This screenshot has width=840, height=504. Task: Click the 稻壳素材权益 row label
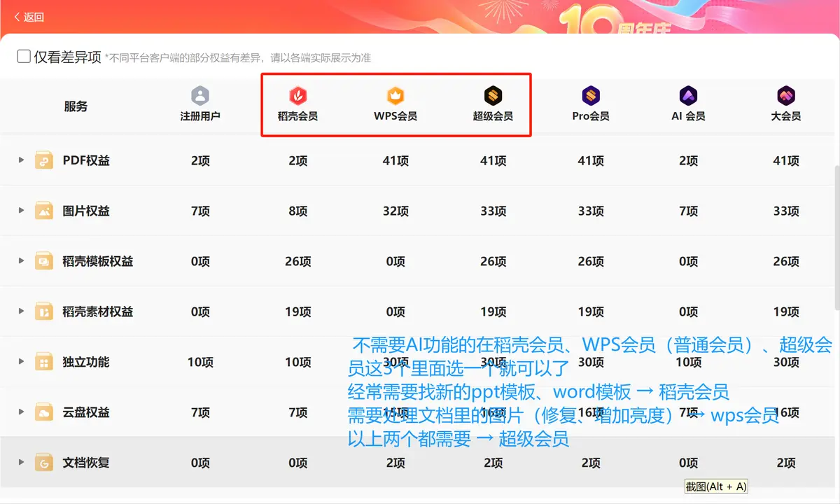click(98, 311)
